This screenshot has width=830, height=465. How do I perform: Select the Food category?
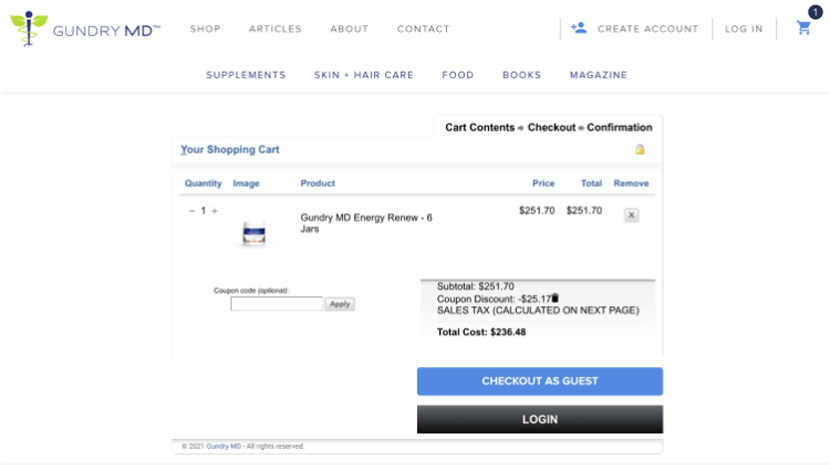point(458,75)
